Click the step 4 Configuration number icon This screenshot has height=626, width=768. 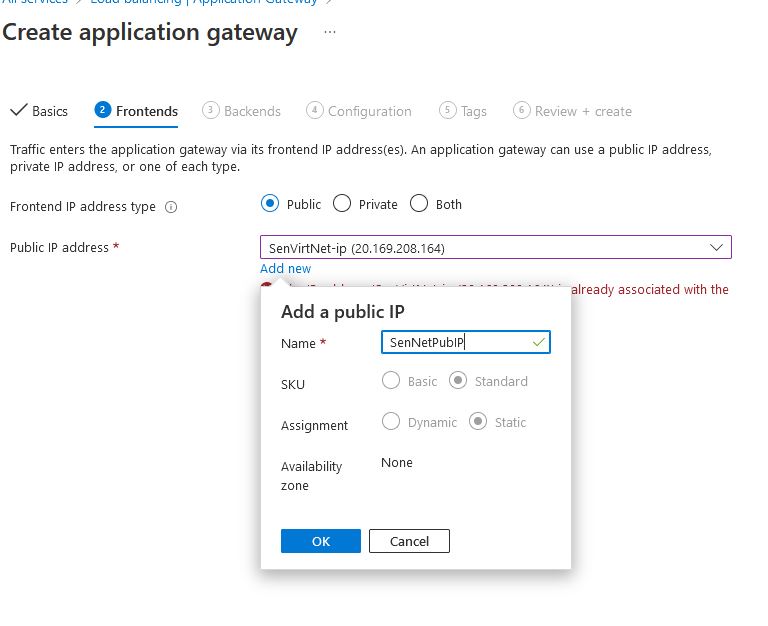pos(315,110)
